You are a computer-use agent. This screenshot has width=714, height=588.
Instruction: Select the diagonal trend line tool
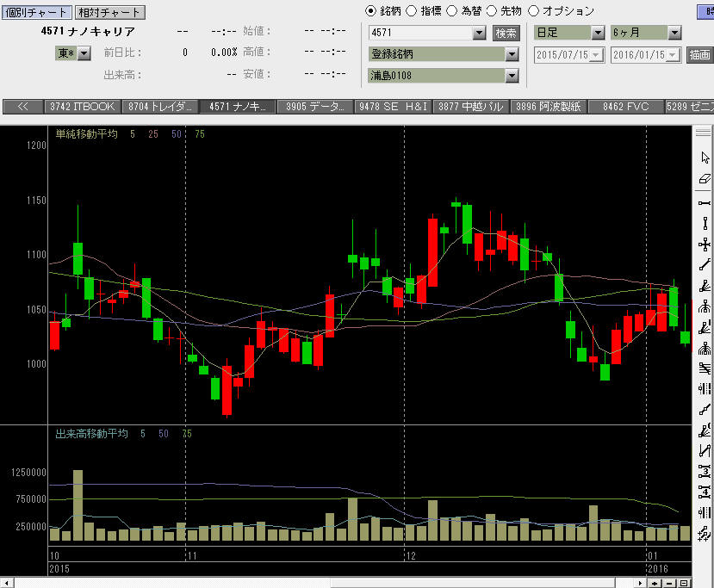pyautogui.click(x=705, y=264)
